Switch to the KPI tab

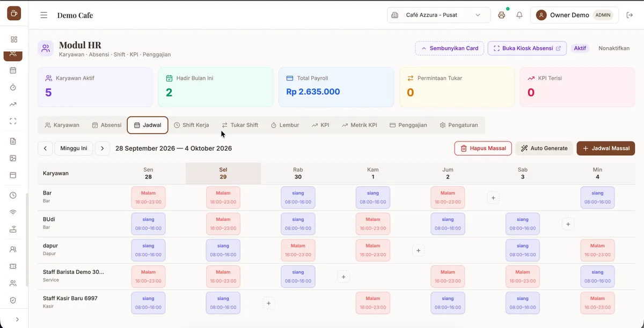point(320,125)
